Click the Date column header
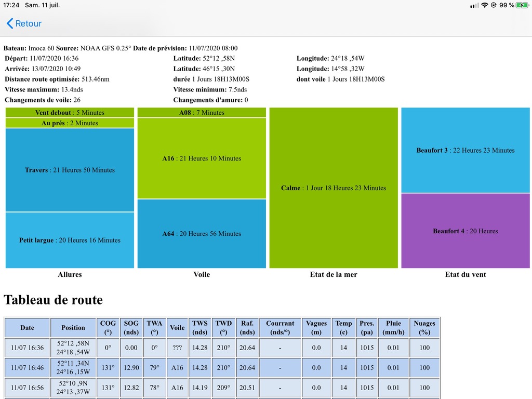 coord(27,328)
